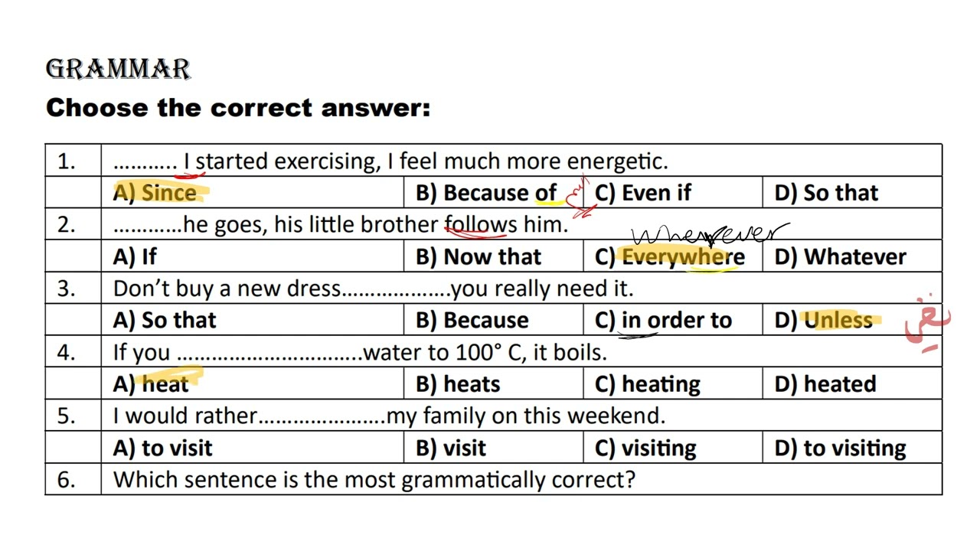Choose option B) Because of
980x551 pixels.
point(486,193)
